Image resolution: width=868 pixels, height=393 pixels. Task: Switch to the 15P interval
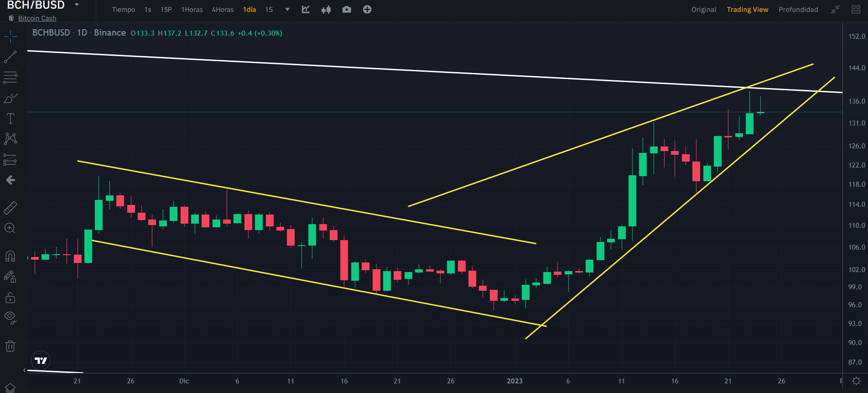166,10
